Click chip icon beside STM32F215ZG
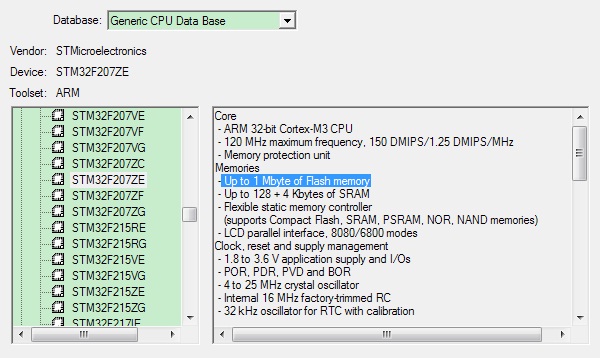The image size is (601, 360). click(x=58, y=307)
